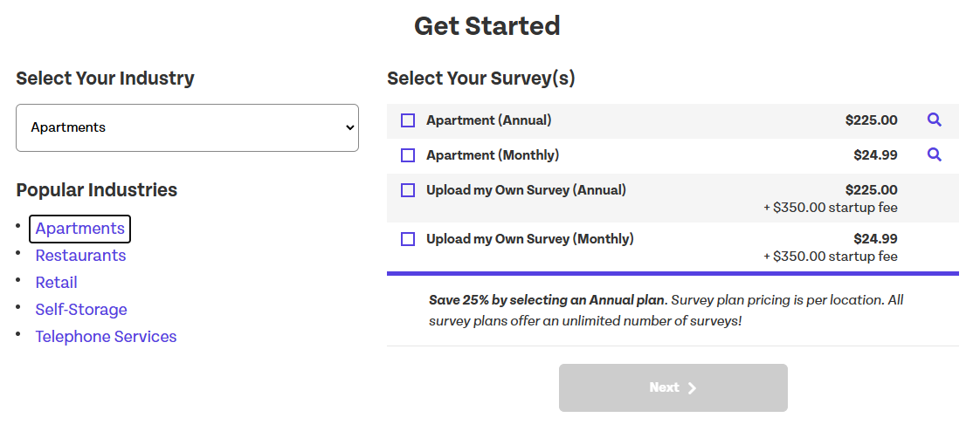Tick the Apartment (Monthly) survey checkbox
The image size is (980, 445).
408,155
